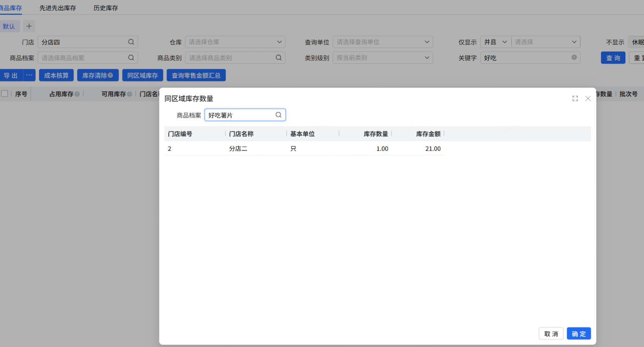The height and width of the screenshot is (347, 644).
Task: Toggle the select-all checkbox beside 序号
Action: 5,94
